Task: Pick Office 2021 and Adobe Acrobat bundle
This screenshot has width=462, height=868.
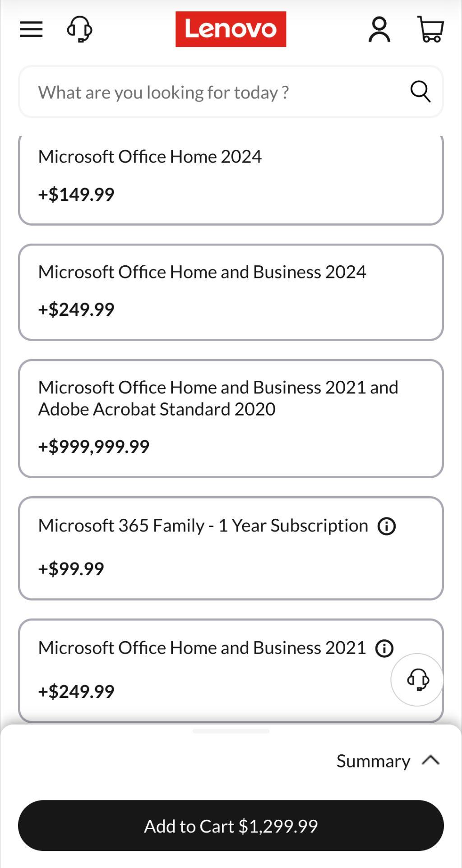Action: point(231,418)
